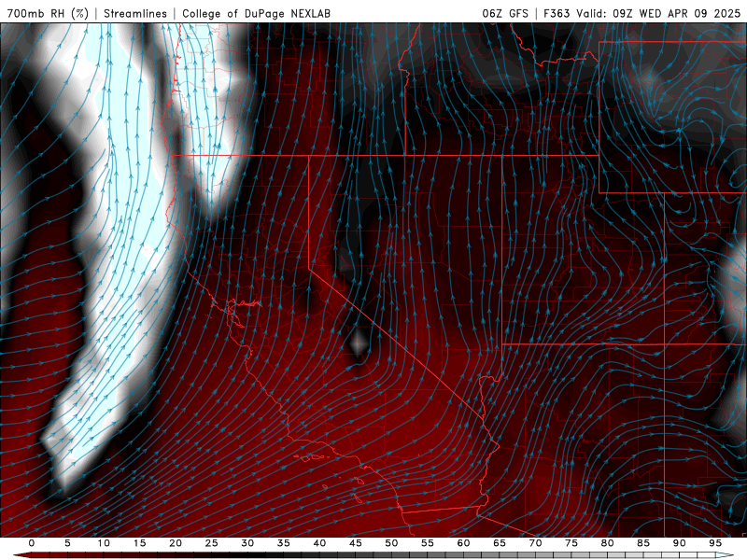This screenshot has width=747, height=560.
Task: Click the "Streamlines" label in header
Action: (135, 13)
